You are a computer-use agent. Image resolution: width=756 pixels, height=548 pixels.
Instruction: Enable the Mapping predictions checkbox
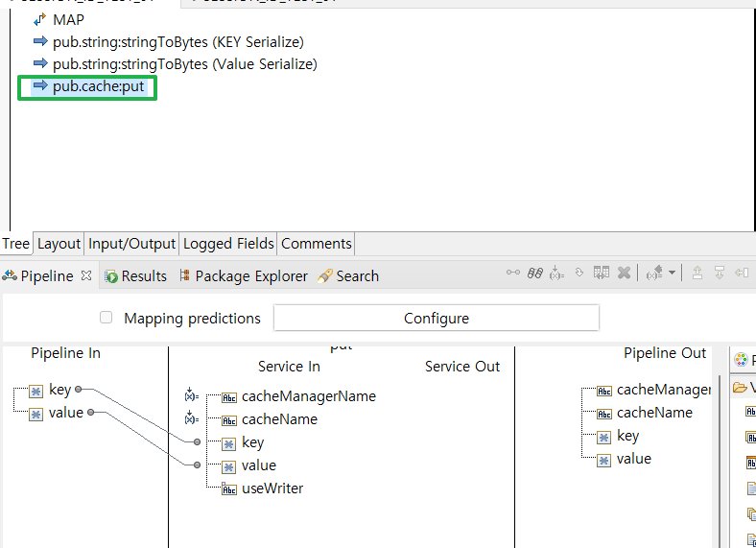[x=106, y=318]
